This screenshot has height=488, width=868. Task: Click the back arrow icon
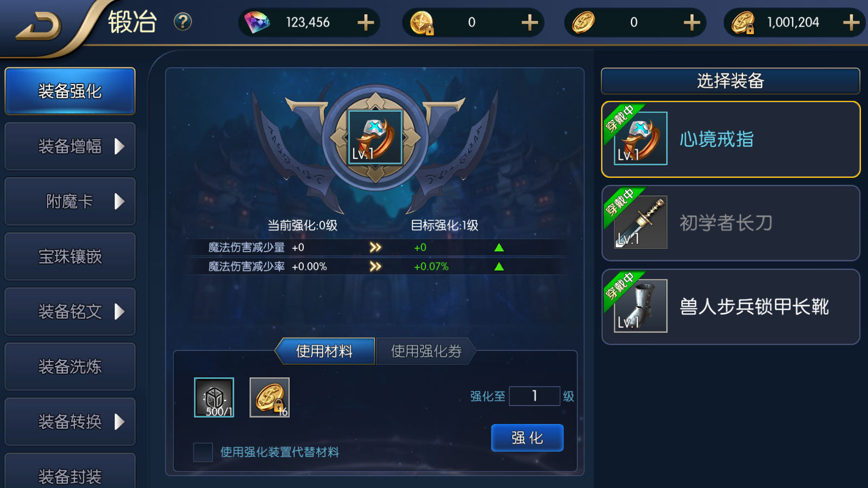point(38,25)
